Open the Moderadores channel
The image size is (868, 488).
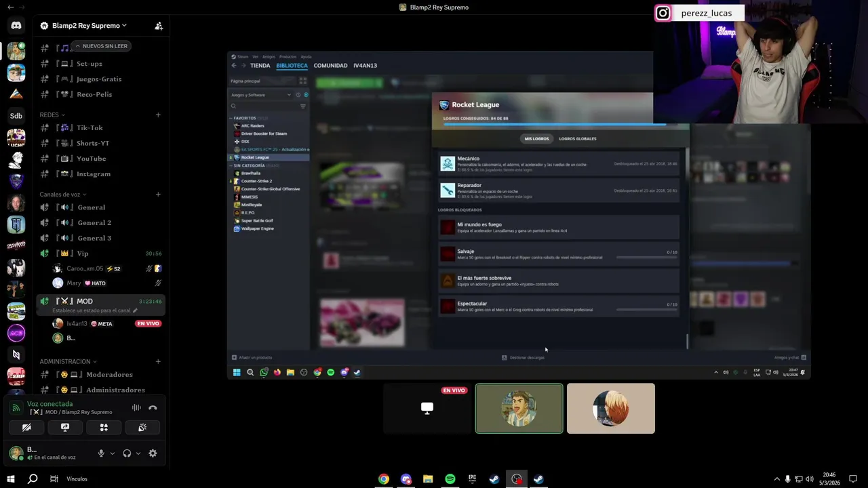pyautogui.click(x=100, y=375)
